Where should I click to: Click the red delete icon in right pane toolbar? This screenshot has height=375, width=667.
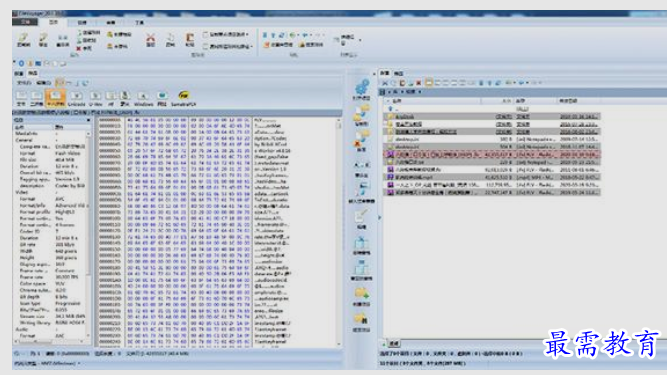click(419, 83)
